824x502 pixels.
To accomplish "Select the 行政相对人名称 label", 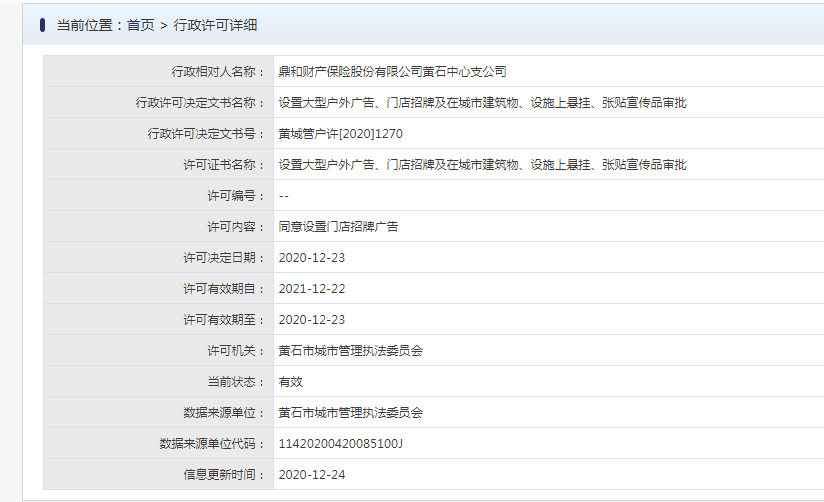I will [218, 71].
